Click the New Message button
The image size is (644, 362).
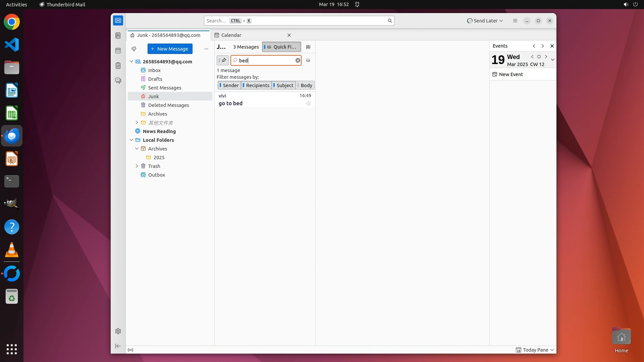click(170, 49)
